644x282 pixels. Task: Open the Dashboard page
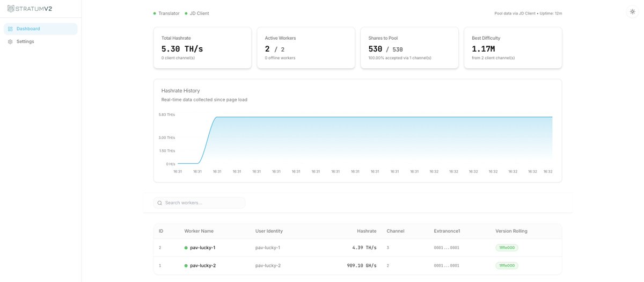point(41,29)
